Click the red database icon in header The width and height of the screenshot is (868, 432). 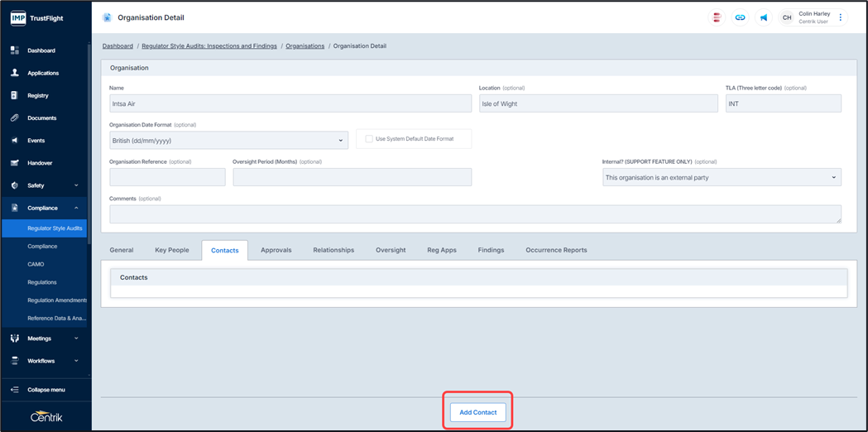coord(717,17)
